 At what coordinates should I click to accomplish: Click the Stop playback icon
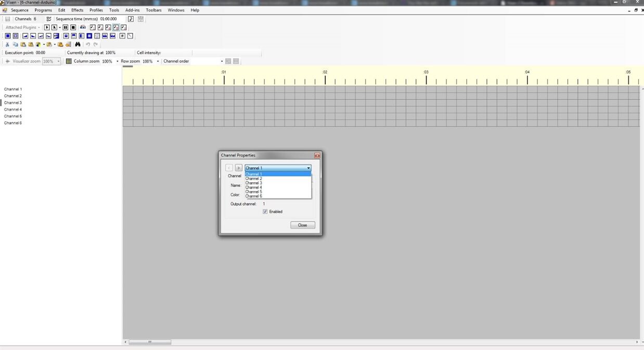(x=73, y=27)
